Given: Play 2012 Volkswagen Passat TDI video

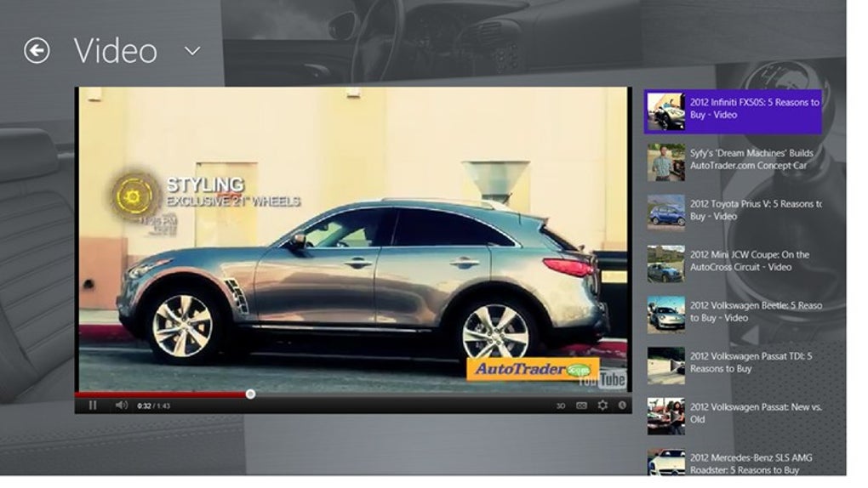Looking at the screenshot, I should pos(751,362).
